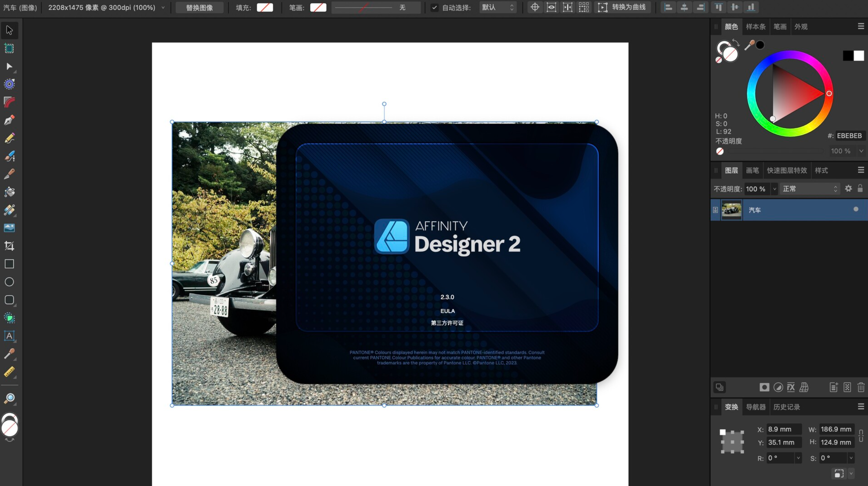Click align left icon in context toolbar

pyautogui.click(x=668, y=7)
